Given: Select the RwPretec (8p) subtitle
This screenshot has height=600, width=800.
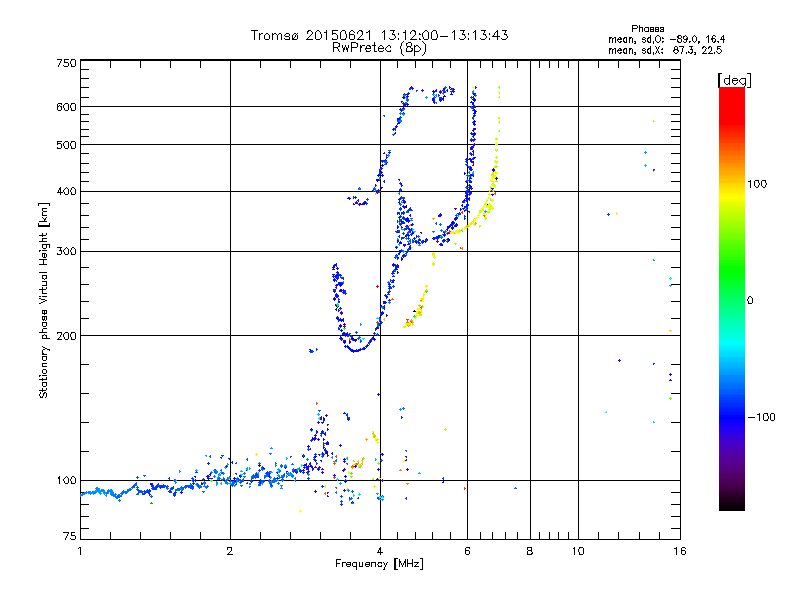Looking at the screenshot, I should click(380, 47).
